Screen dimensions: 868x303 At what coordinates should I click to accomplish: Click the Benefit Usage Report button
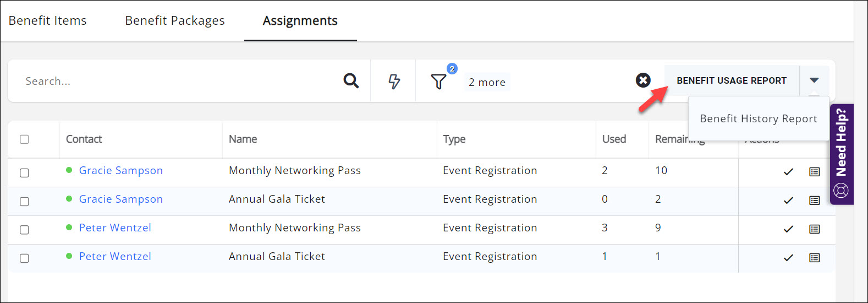[x=731, y=80]
